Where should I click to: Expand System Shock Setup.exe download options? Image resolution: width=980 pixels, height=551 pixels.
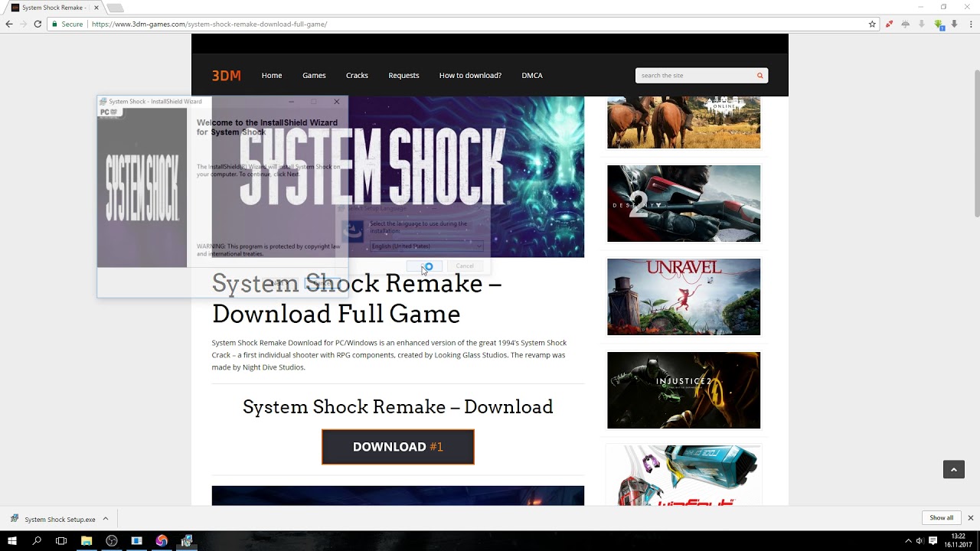click(x=106, y=518)
